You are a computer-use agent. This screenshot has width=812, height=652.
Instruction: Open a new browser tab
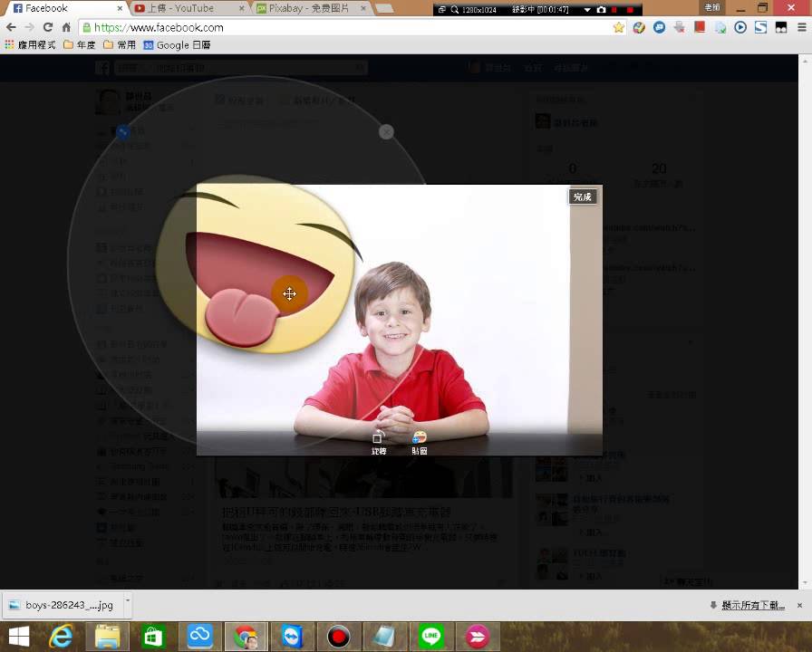383,8
